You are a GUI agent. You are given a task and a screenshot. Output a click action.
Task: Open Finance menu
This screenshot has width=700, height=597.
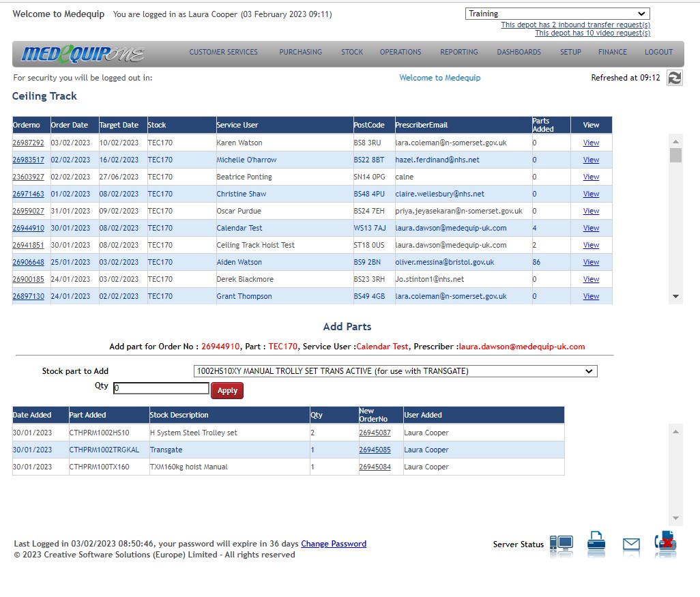click(613, 52)
